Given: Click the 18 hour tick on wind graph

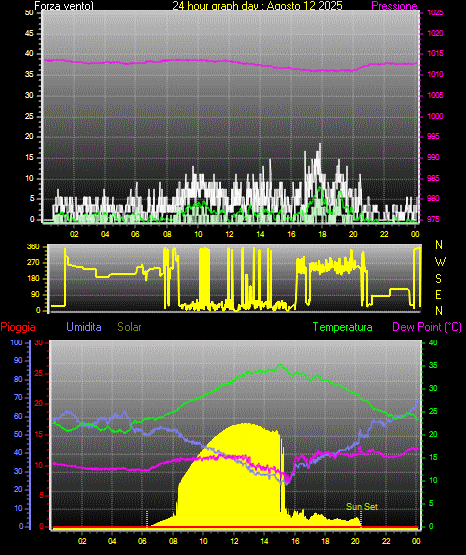Looking at the screenshot, I should point(322,234).
